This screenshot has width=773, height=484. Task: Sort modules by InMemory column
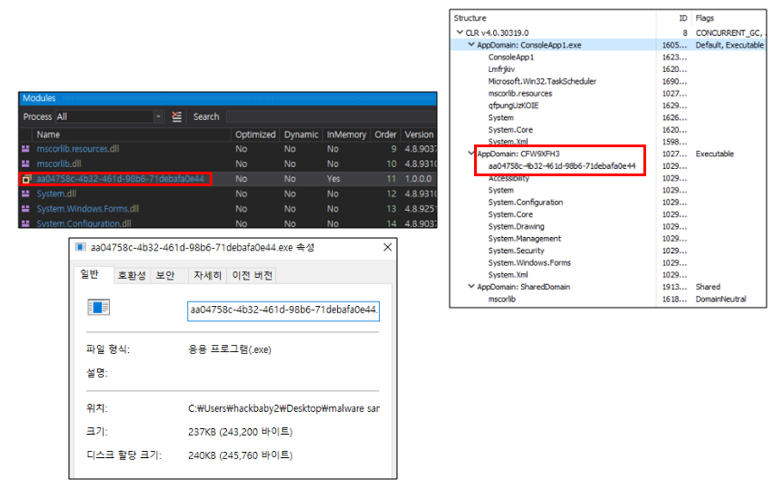tap(347, 135)
